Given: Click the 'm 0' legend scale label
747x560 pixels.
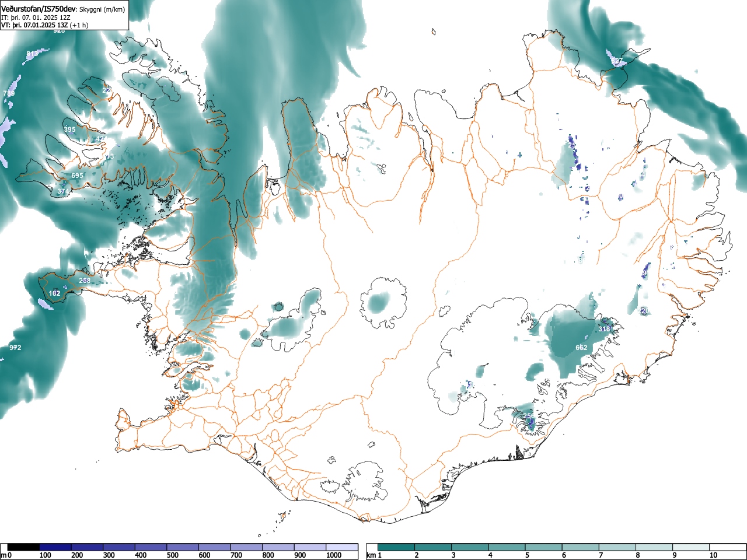Looking at the screenshot, I should pyautogui.click(x=6, y=555).
